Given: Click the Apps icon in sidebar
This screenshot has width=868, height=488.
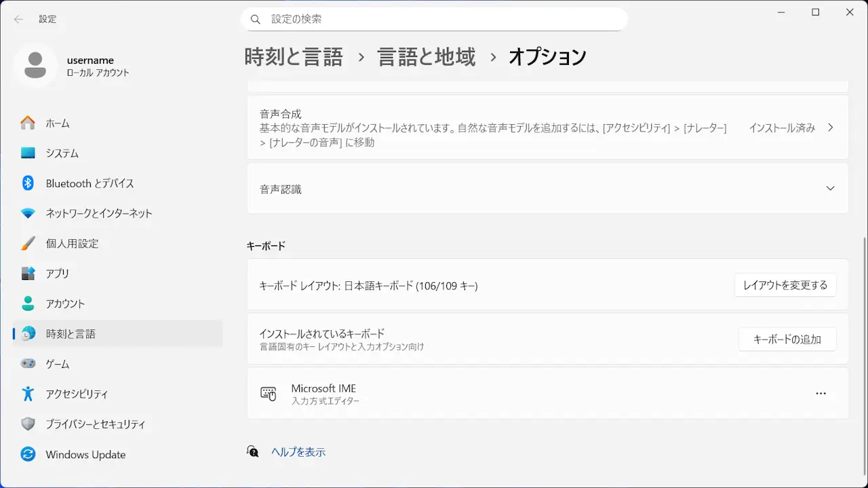Looking at the screenshot, I should pyautogui.click(x=28, y=273).
